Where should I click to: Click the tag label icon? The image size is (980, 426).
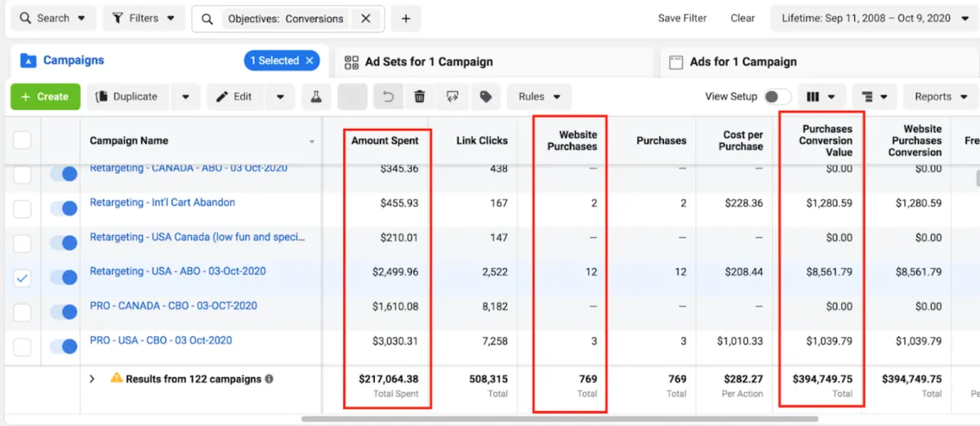point(486,96)
